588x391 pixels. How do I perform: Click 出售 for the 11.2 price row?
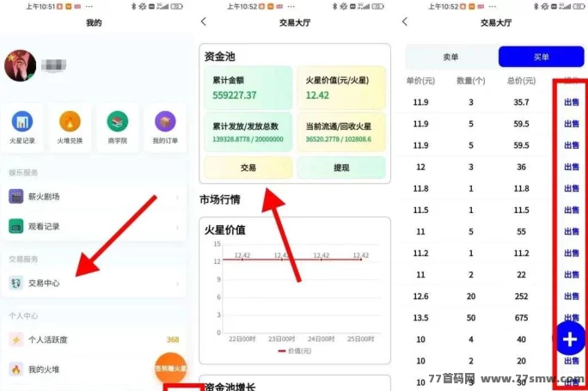click(x=572, y=254)
